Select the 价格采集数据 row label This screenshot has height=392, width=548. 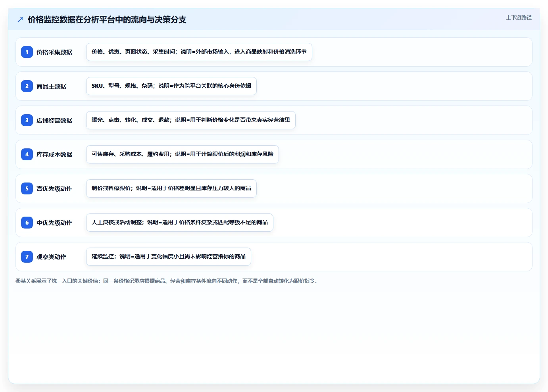54,52
